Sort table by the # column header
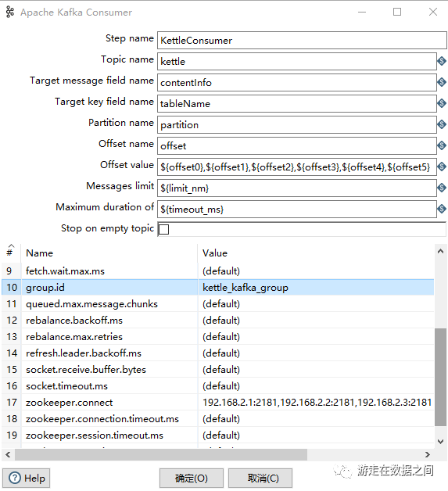The image size is (448, 491). click(x=10, y=253)
